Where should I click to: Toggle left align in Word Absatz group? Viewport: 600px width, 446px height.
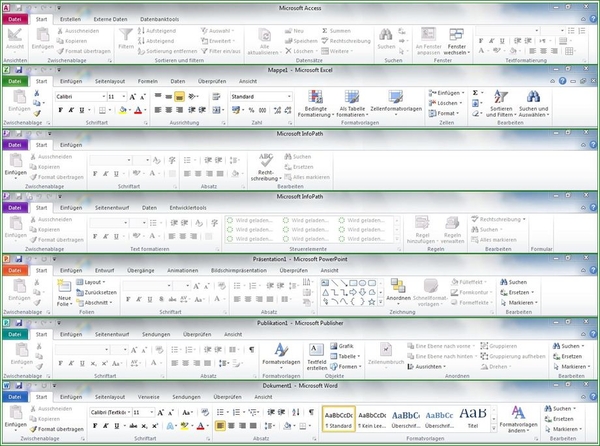(x=220, y=425)
